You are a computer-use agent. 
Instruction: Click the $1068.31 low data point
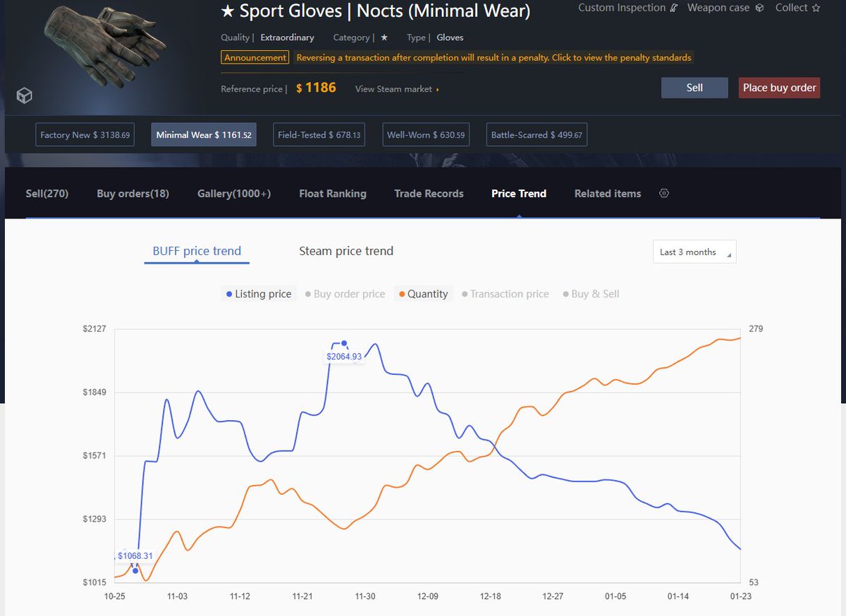(135, 571)
